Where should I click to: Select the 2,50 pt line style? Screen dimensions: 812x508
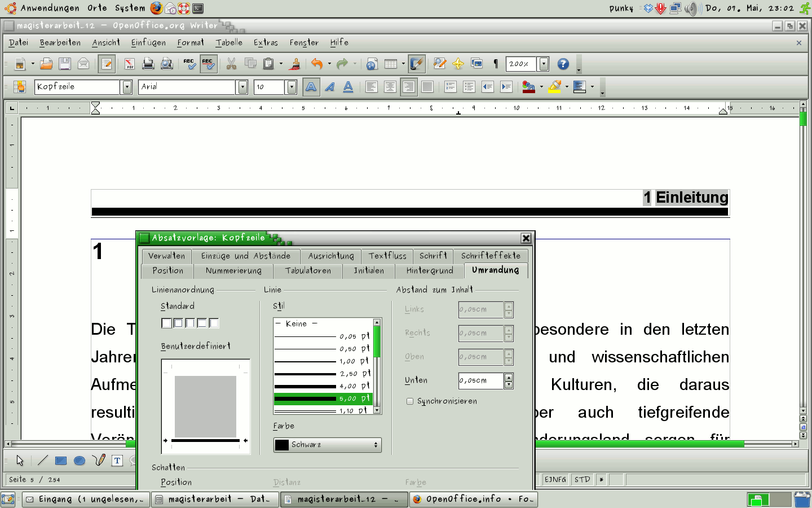coord(323,374)
